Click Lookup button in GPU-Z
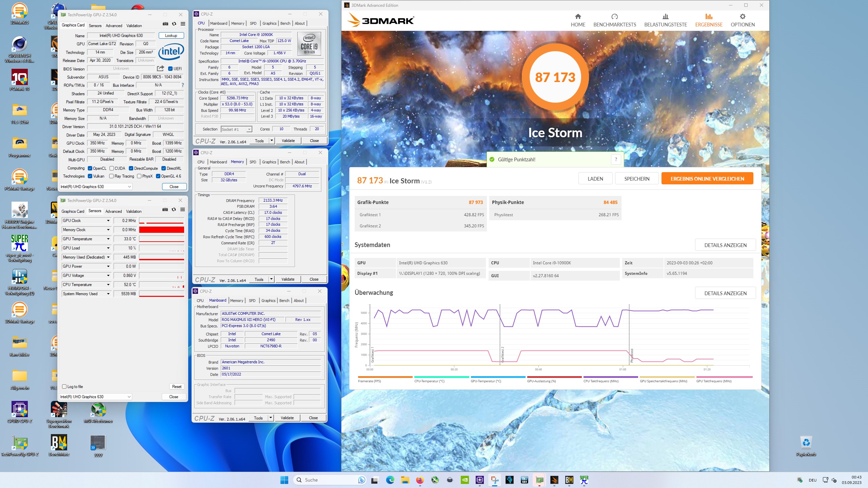This screenshot has width=868, height=488. click(171, 36)
